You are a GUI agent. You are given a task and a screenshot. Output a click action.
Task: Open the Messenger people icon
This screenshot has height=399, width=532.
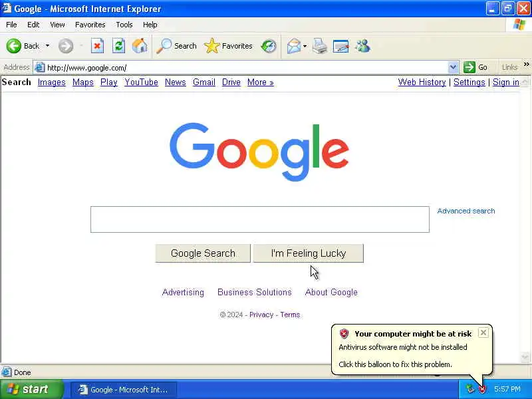[362, 46]
